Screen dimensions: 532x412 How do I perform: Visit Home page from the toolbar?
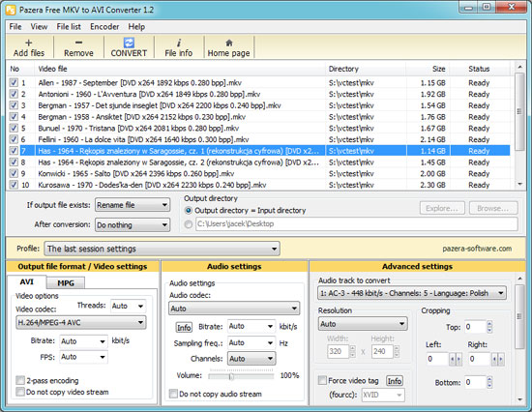pos(228,47)
